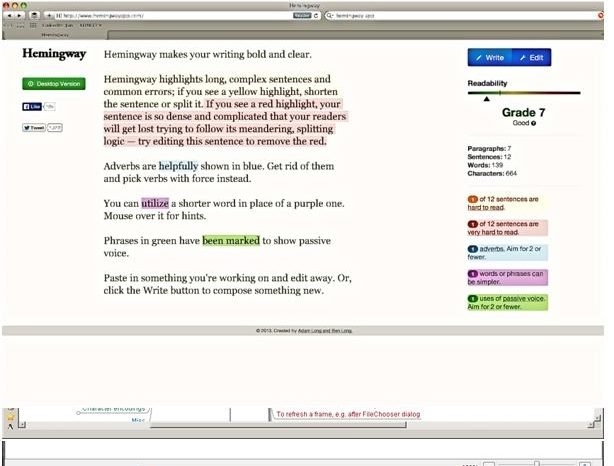Image resolution: width=614 pixels, height=466 pixels.
Task: Click the browser back arrow button
Action: click(9, 16)
